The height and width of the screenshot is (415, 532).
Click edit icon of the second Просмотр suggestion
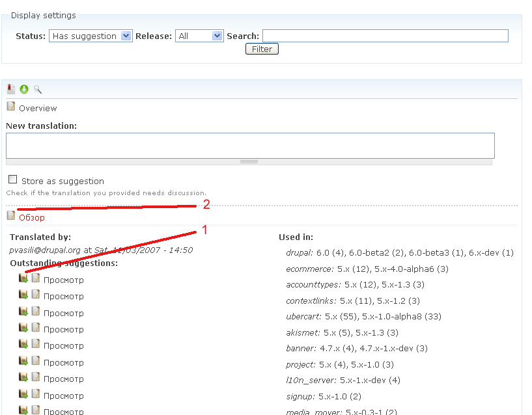click(x=36, y=295)
